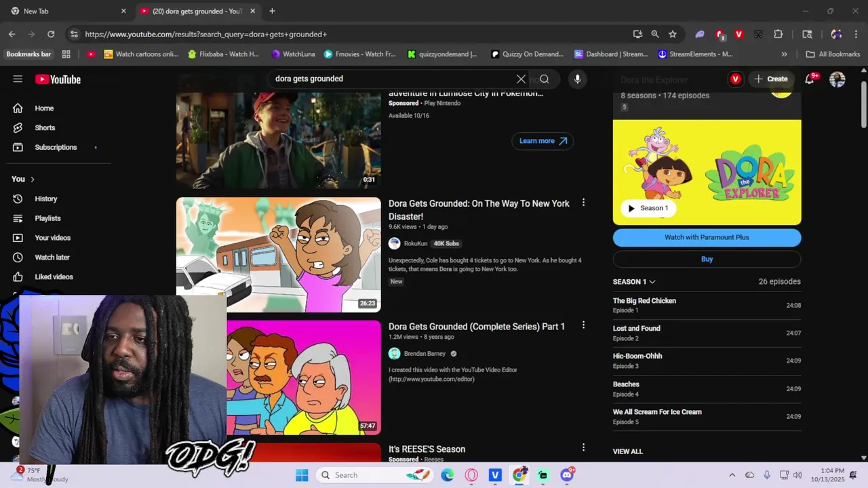
Task: Open the Dora Gets Grounded New York title
Action: pos(479,210)
